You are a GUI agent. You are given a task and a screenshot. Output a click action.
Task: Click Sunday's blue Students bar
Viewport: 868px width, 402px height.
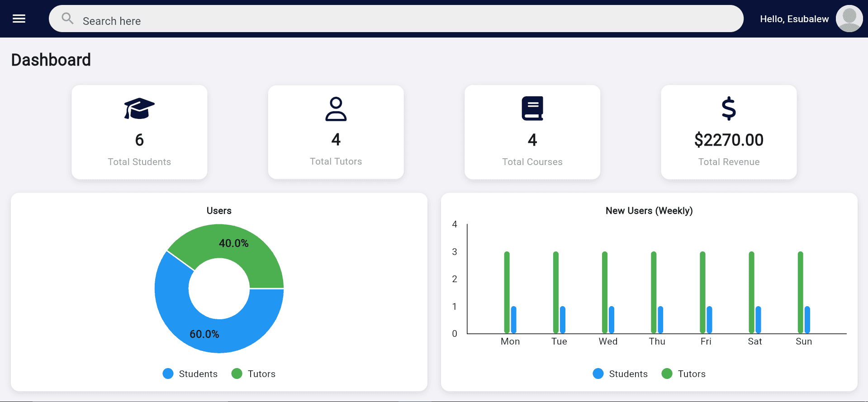pyautogui.click(x=807, y=320)
